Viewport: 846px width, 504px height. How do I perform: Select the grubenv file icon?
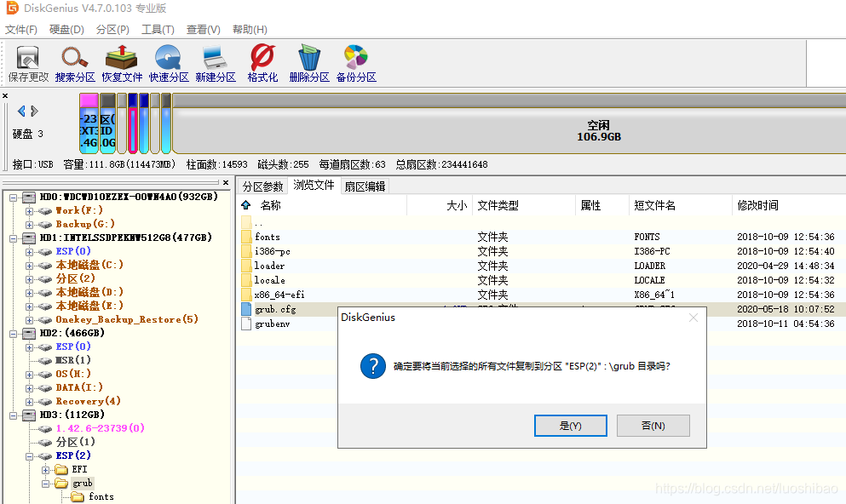pos(246,324)
